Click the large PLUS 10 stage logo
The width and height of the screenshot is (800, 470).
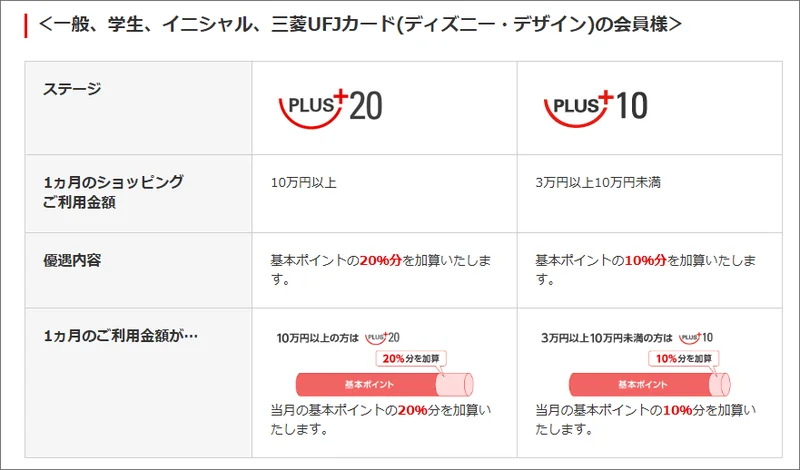click(596, 107)
